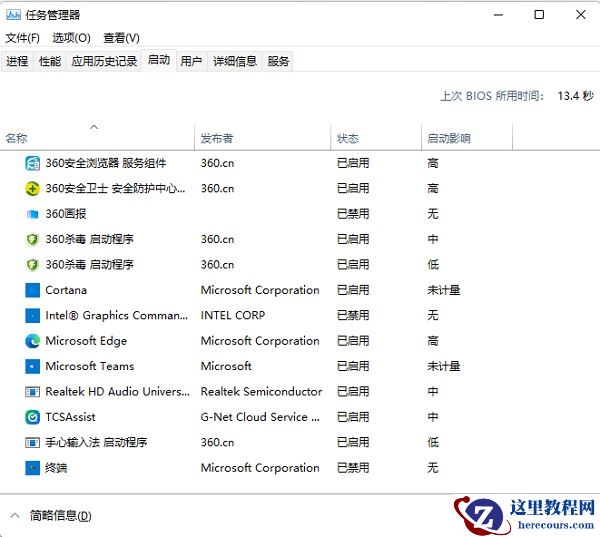
Task: Click the 360安全卫士 安全防护中心 icon
Action: coord(33,189)
